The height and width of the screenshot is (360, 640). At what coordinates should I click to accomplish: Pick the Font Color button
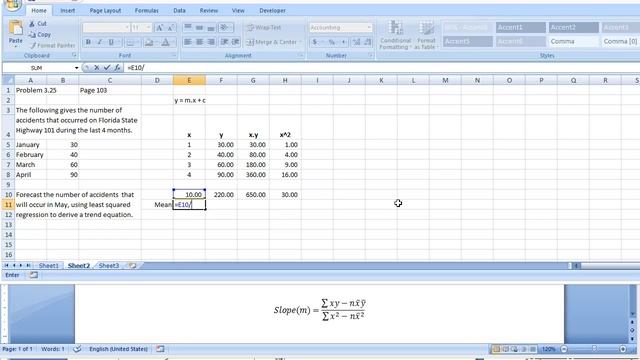point(166,42)
